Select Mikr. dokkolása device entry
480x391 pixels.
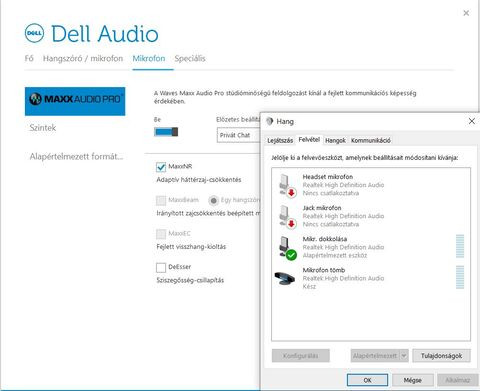tap(371, 247)
